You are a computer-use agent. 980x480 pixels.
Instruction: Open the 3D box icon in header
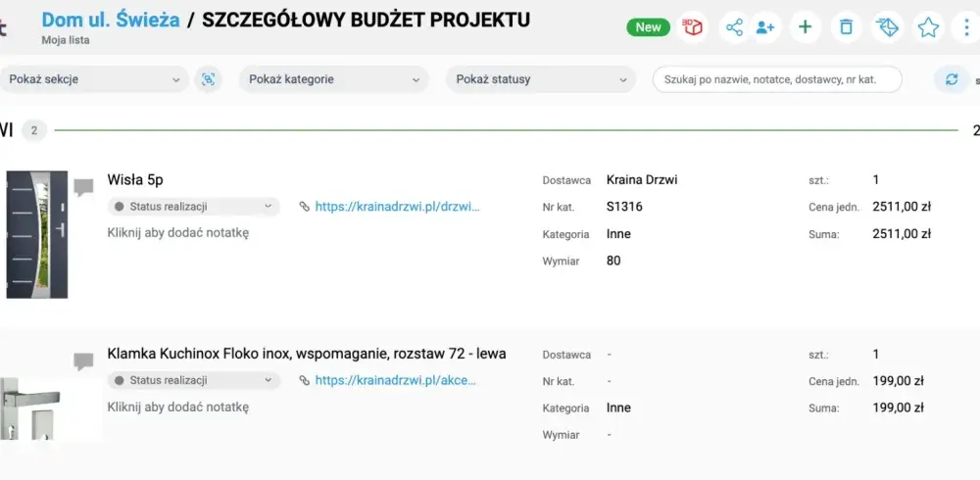click(693, 26)
